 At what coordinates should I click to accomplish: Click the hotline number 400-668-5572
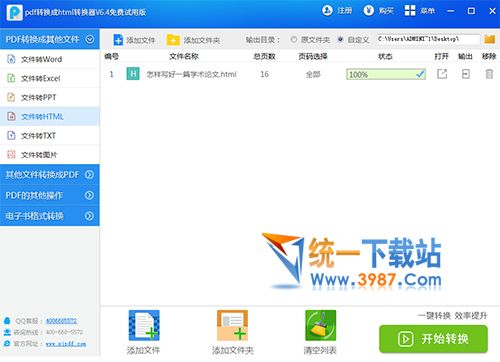64,332
